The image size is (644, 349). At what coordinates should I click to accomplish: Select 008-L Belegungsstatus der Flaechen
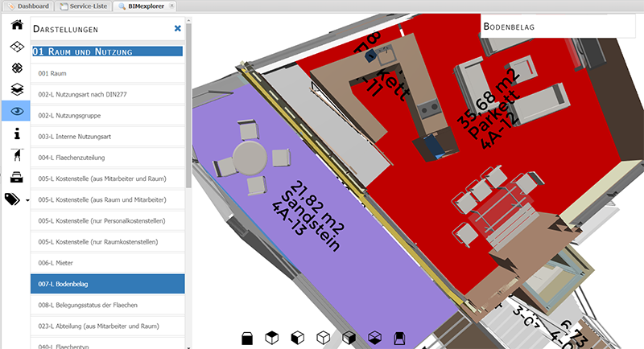pyautogui.click(x=108, y=305)
